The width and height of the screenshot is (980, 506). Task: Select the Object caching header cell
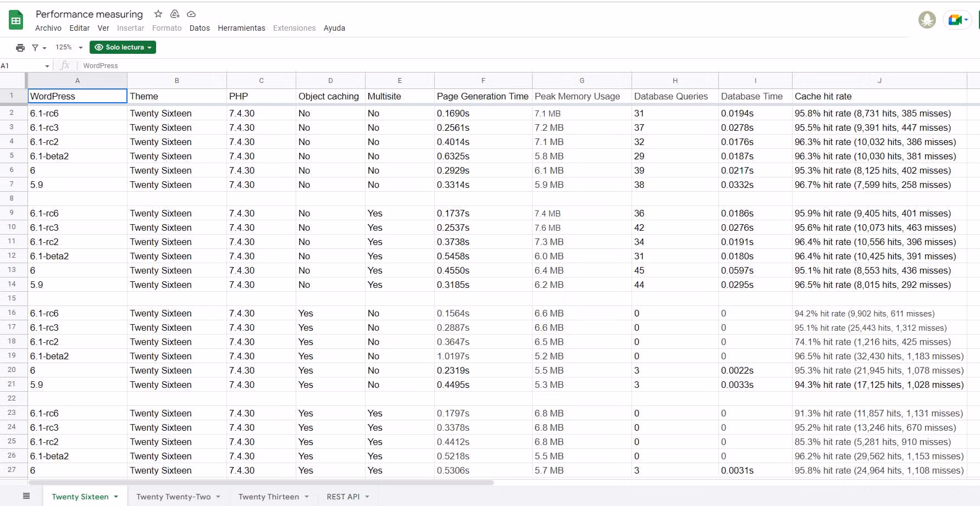coord(330,96)
